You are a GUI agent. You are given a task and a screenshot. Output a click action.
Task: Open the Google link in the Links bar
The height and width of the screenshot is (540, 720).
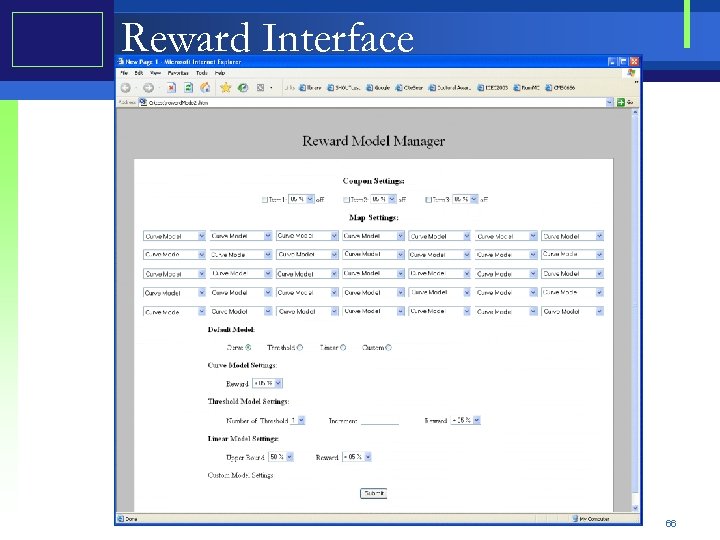(x=378, y=88)
